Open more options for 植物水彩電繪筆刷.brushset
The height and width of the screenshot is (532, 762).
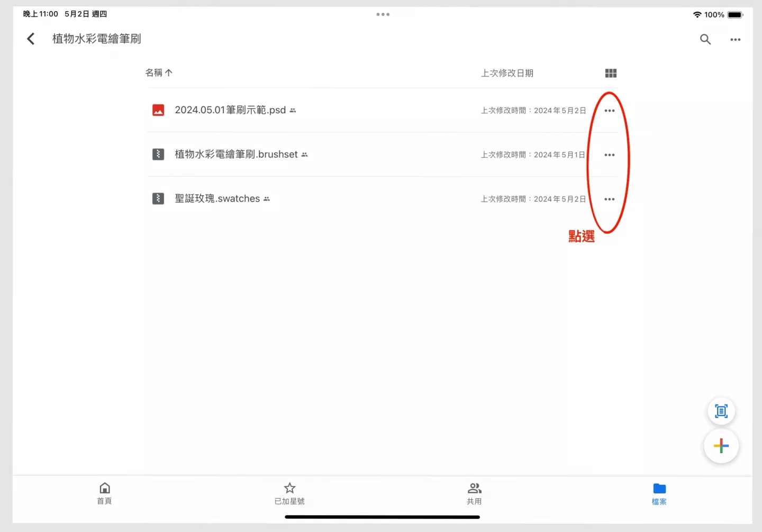click(x=609, y=155)
